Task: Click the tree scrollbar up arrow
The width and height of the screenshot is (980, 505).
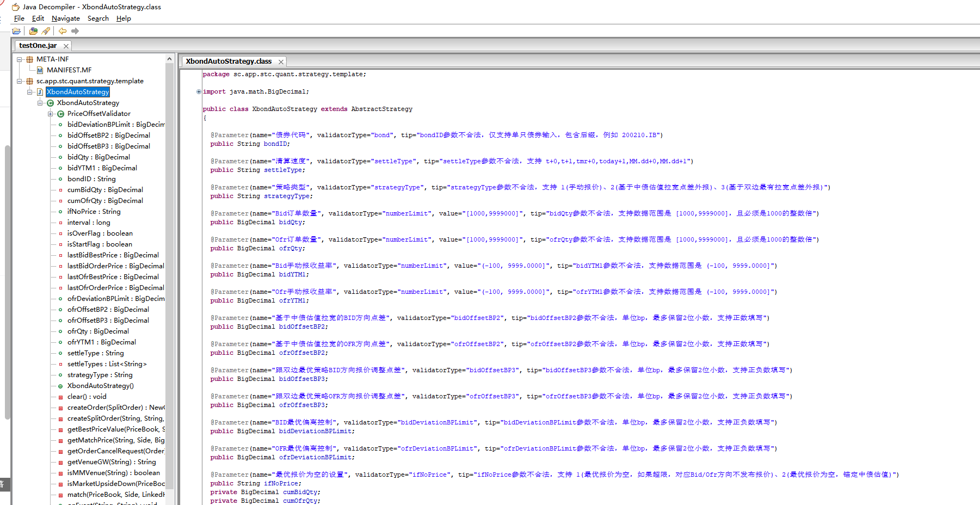Action: 170,59
